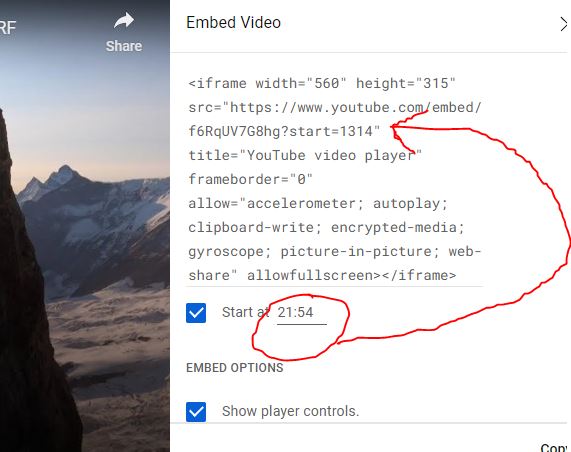Click the Copy button at bottom right
The image size is (571, 452).
(x=555, y=447)
